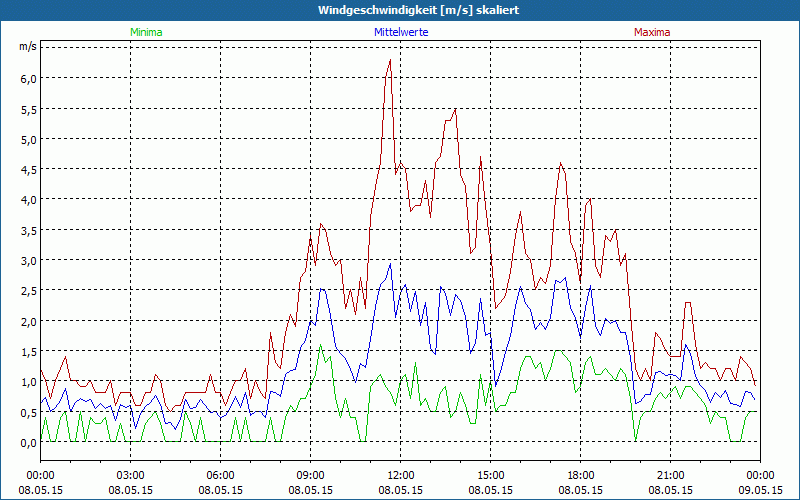Click the 18:00 time label on the x-axis
800x500 pixels.
581,476
